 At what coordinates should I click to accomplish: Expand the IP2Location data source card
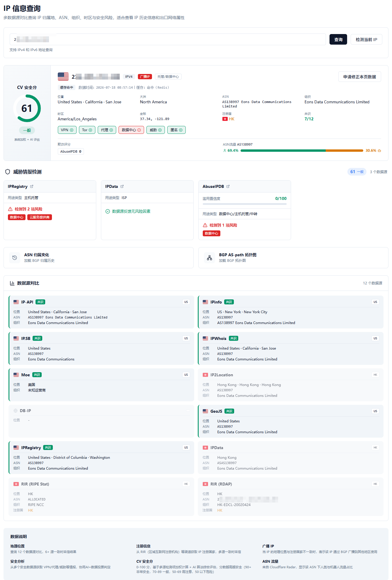pyautogui.click(x=291, y=385)
